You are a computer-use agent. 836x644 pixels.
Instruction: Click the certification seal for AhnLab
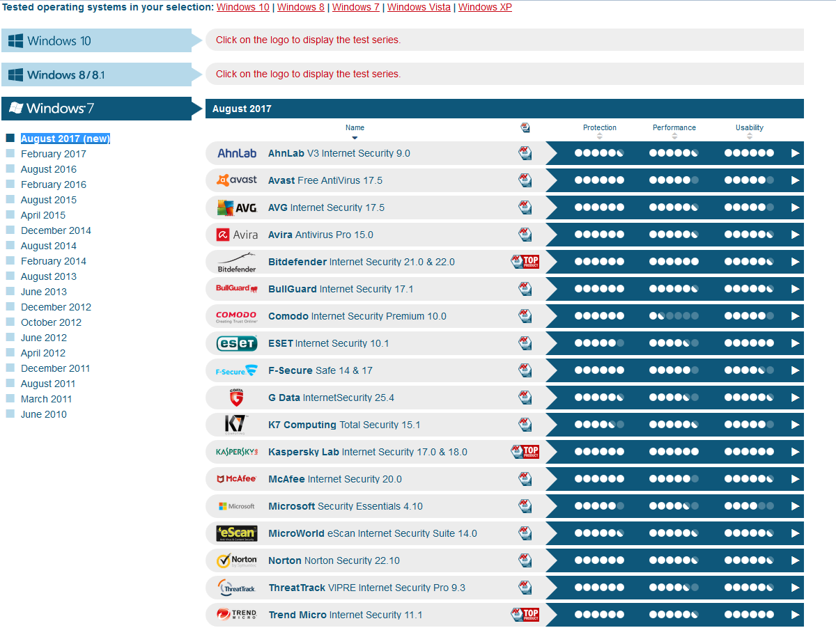tap(525, 153)
